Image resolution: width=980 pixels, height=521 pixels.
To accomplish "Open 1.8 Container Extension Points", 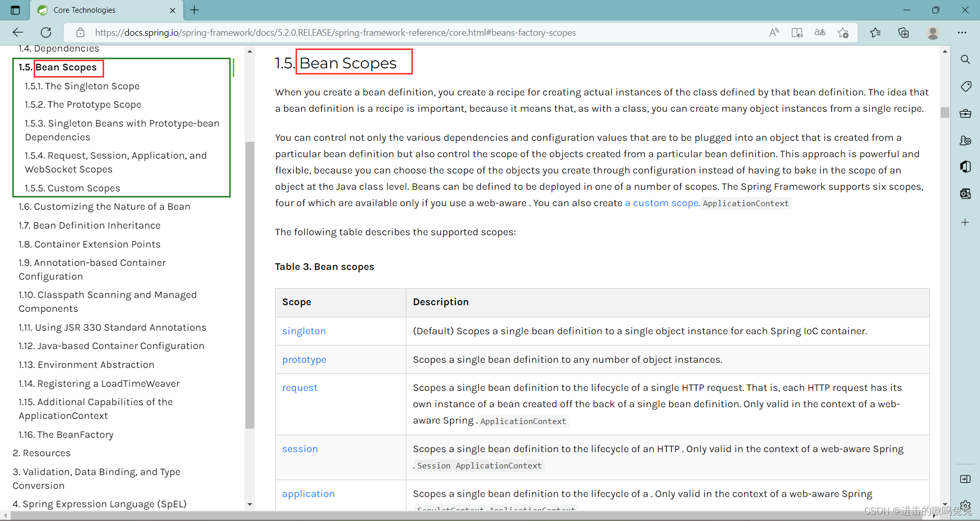I will (x=90, y=244).
